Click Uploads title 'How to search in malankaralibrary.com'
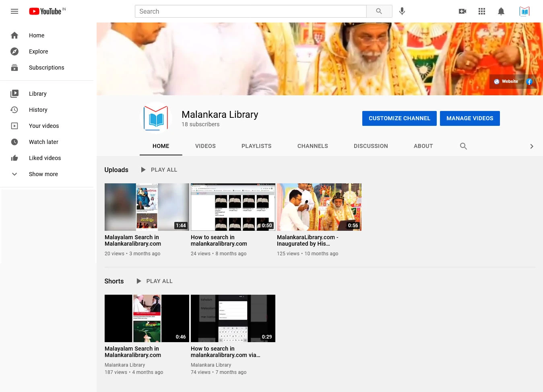This screenshot has width=543, height=392. 219,240
